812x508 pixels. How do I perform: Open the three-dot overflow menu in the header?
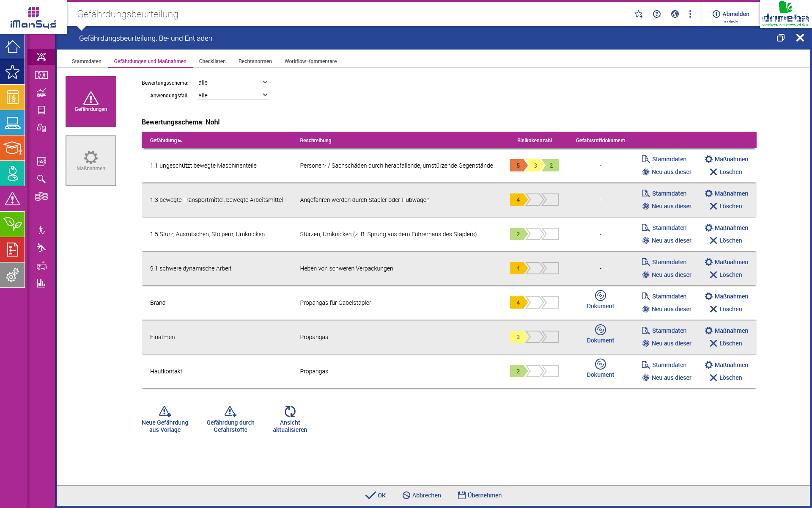691,14
